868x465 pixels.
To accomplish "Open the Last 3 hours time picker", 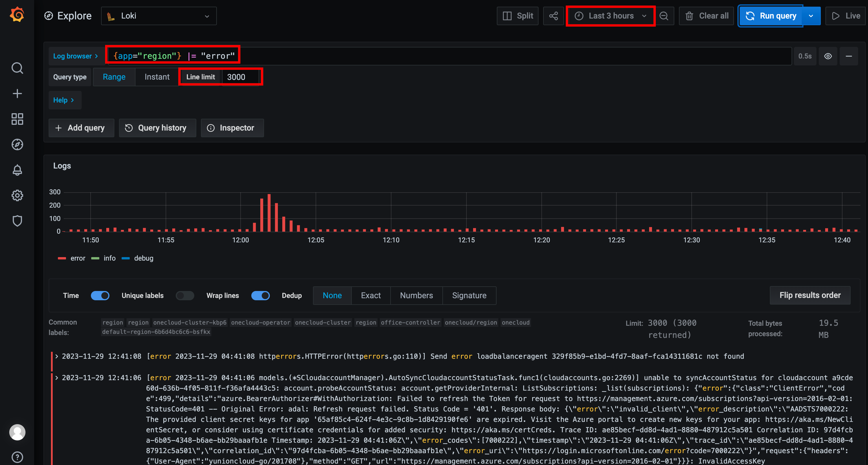I will 611,16.
